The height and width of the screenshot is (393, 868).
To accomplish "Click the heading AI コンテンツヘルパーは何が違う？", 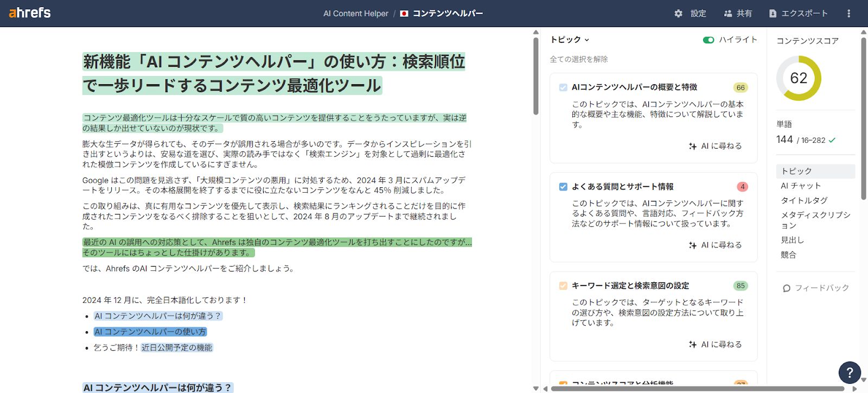I will click(x=158, y=388).
